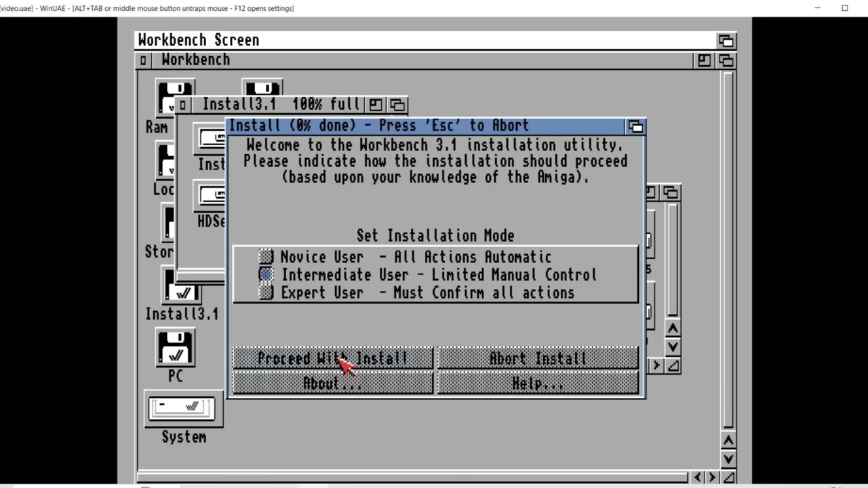The image size is (868, 488).
Task: Select Intermediate User radio option
Action: click(266, 274)
